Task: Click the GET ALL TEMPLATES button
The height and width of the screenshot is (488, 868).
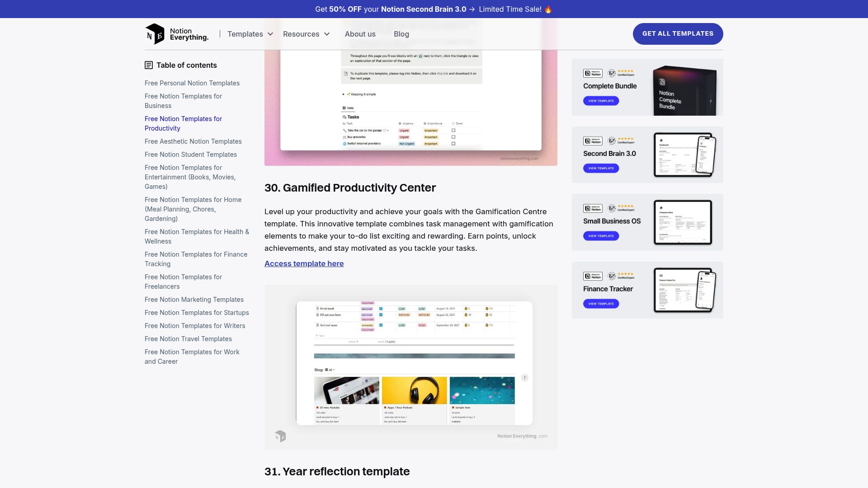Action: 678,34
